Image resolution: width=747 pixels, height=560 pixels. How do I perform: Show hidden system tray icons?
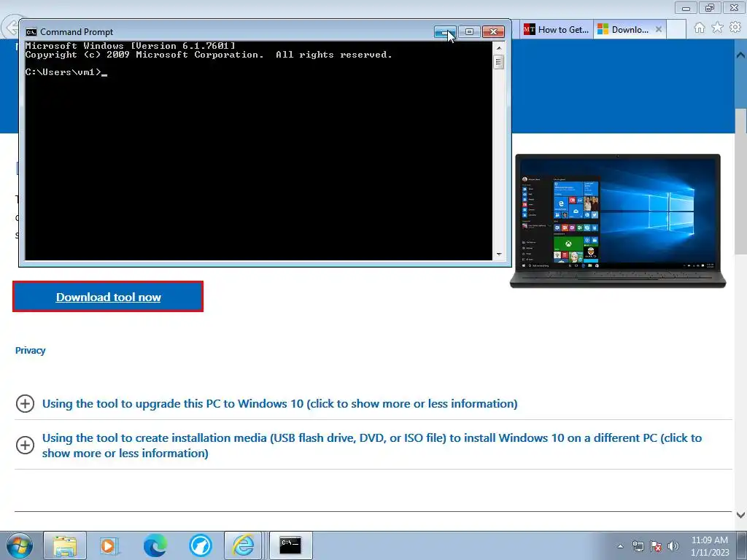620,546
